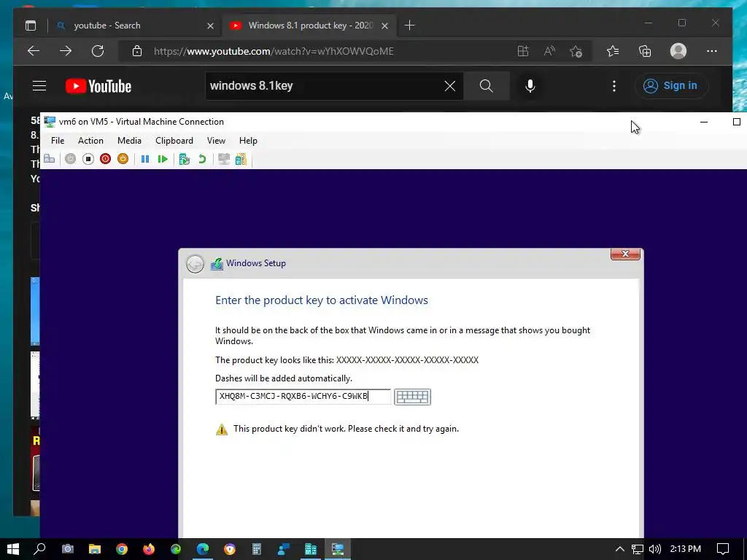Viewport: 747px width, 560px height.
Task: Open the Favorites list icon
Action: tap(613, 51)
